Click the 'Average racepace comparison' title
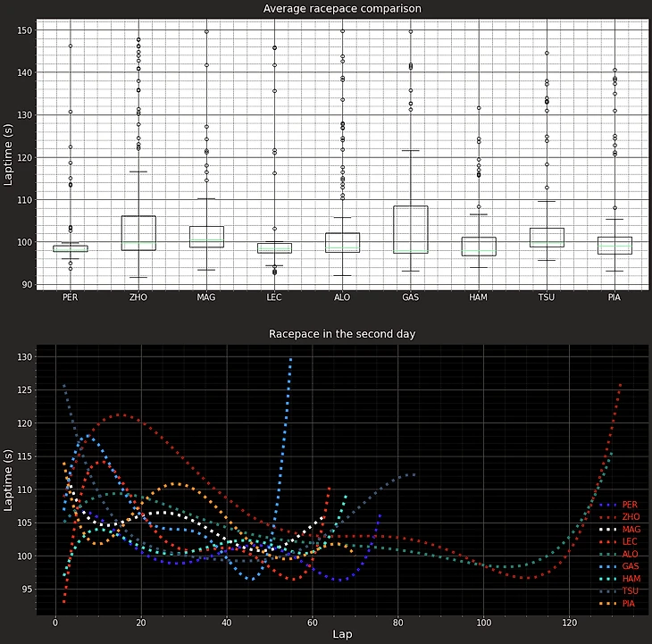 pyautogui.click(x=342, y=9)
